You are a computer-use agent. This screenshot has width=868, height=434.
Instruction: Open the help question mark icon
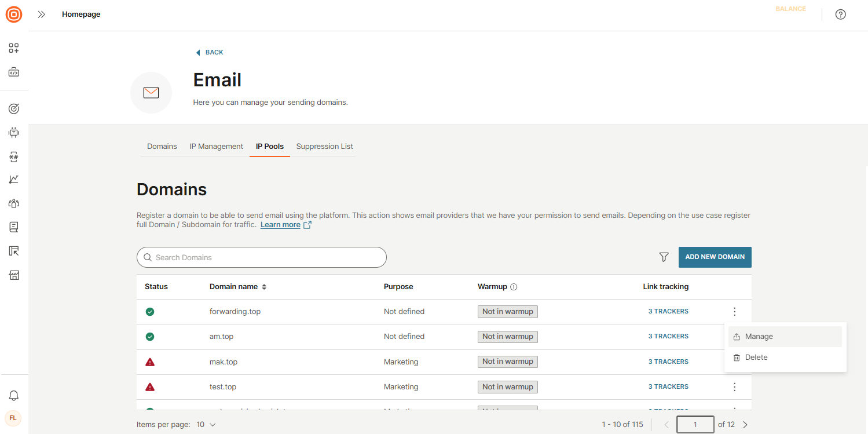tap(840, 14)
